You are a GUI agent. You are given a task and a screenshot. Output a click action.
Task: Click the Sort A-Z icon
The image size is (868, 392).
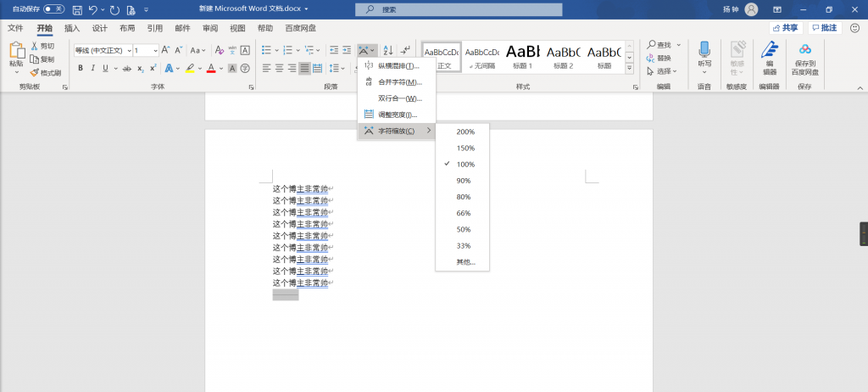388,50
